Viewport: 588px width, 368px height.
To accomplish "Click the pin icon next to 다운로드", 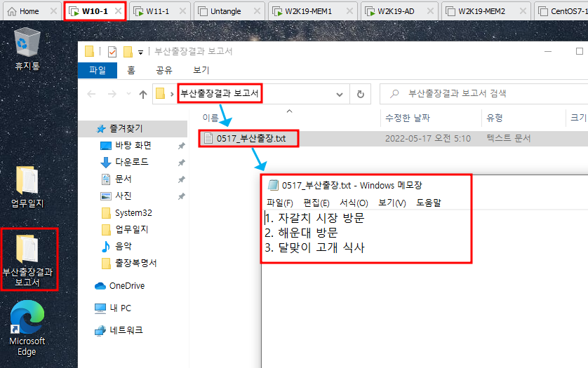I will (182, 163).
